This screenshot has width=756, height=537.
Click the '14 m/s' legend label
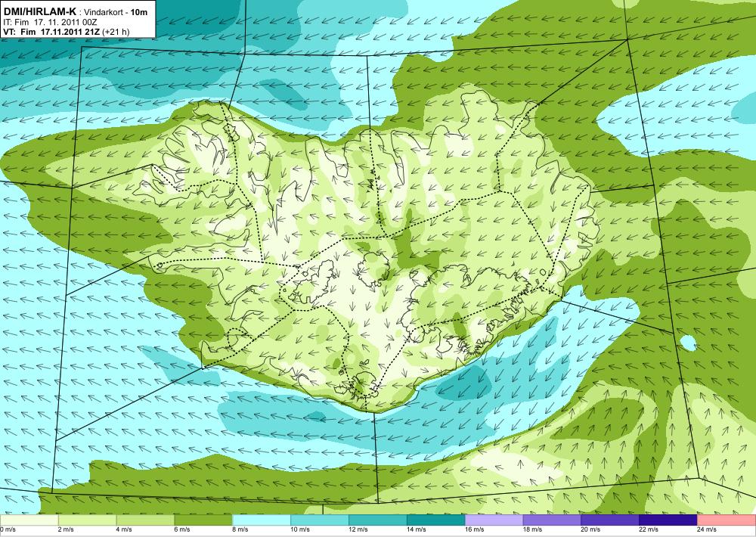pos(417,529)
